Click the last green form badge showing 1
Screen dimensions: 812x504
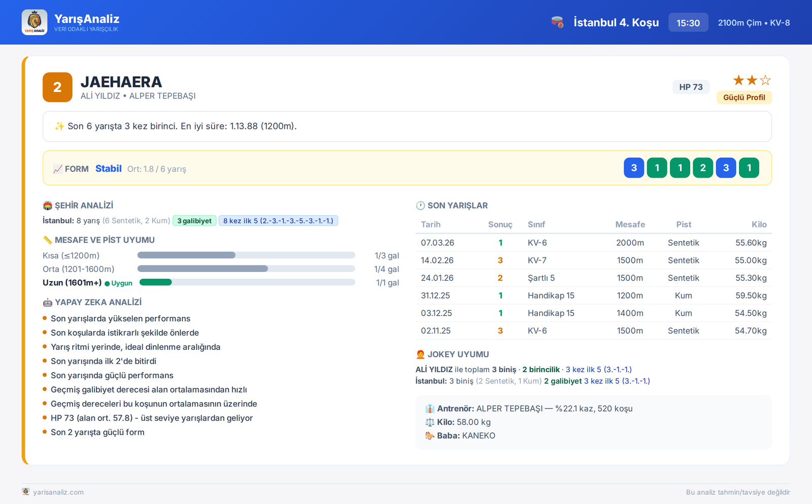click(749, 168)
